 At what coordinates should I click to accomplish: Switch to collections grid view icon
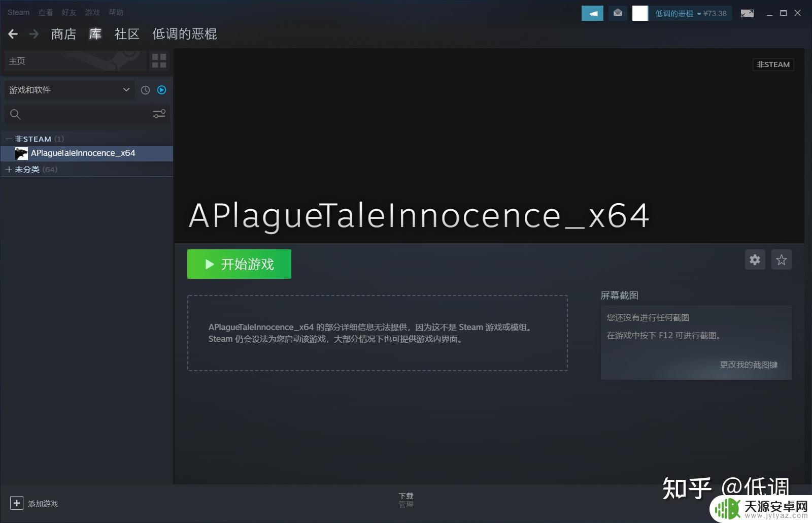tap(159, 61)
